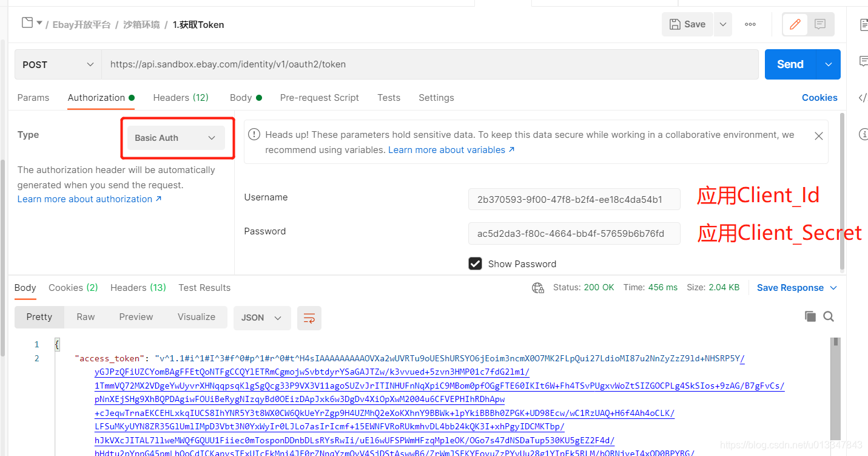Open the comments icon in the right sidebar

coord(863,61)
